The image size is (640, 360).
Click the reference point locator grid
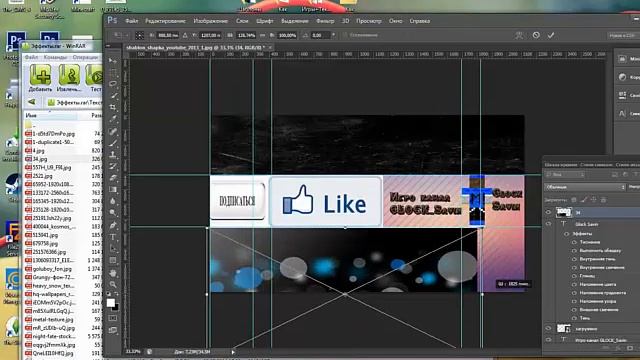(139, 36)
